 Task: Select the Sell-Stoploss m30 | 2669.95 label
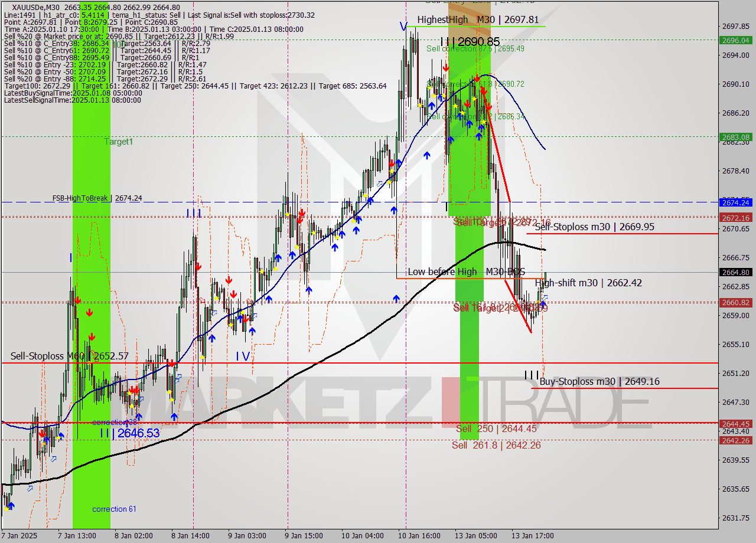(594, 227)
